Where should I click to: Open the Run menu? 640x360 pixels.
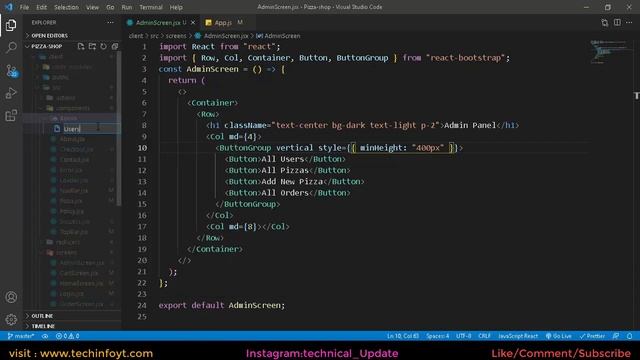tap(127, 7)
